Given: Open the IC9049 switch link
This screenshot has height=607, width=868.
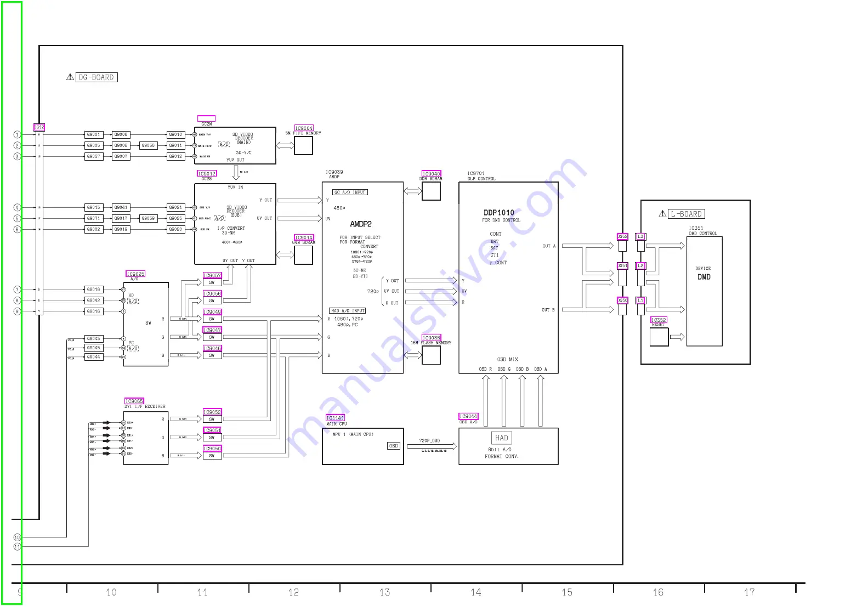Looking at the screenshot, I should tap(212, 312).
